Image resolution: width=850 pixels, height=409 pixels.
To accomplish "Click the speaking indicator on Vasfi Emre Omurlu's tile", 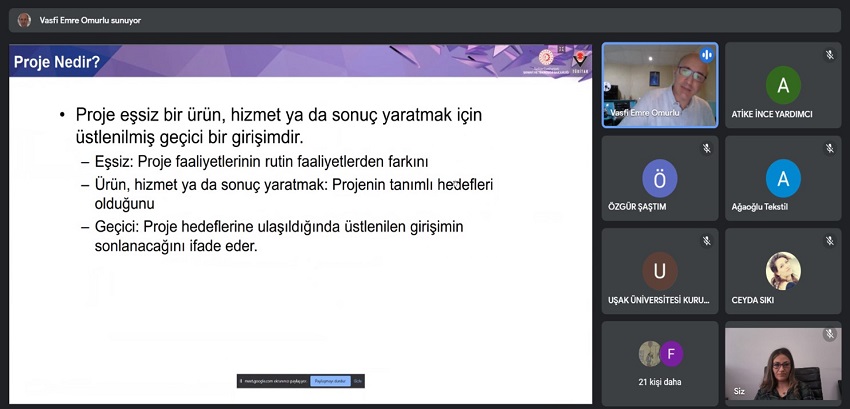I will 706,55.
